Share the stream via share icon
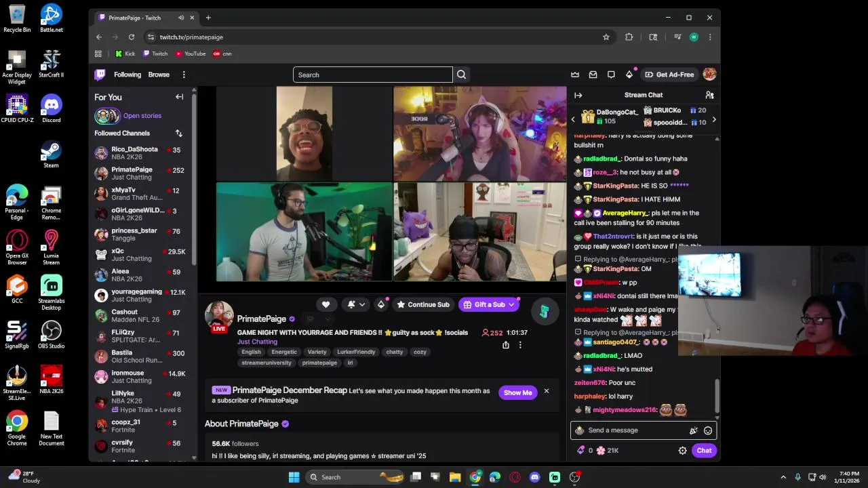The image size is (868, 488). pos(506,345)
